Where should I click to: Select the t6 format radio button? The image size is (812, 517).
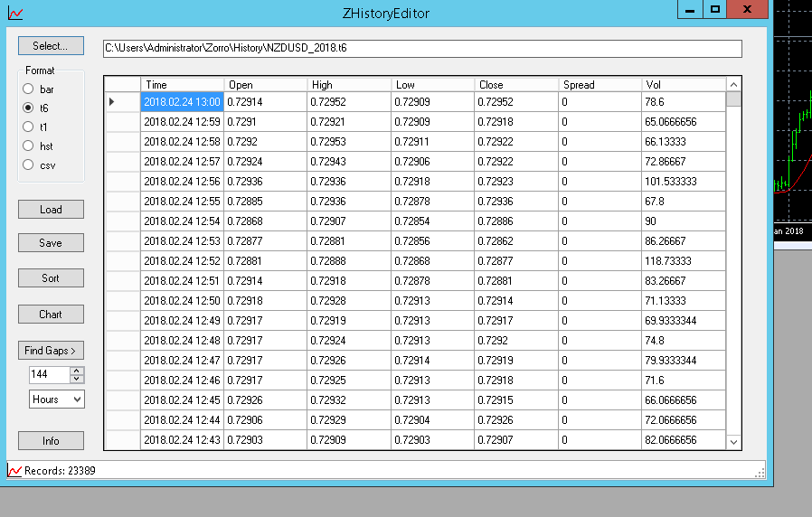click(28, 108)
